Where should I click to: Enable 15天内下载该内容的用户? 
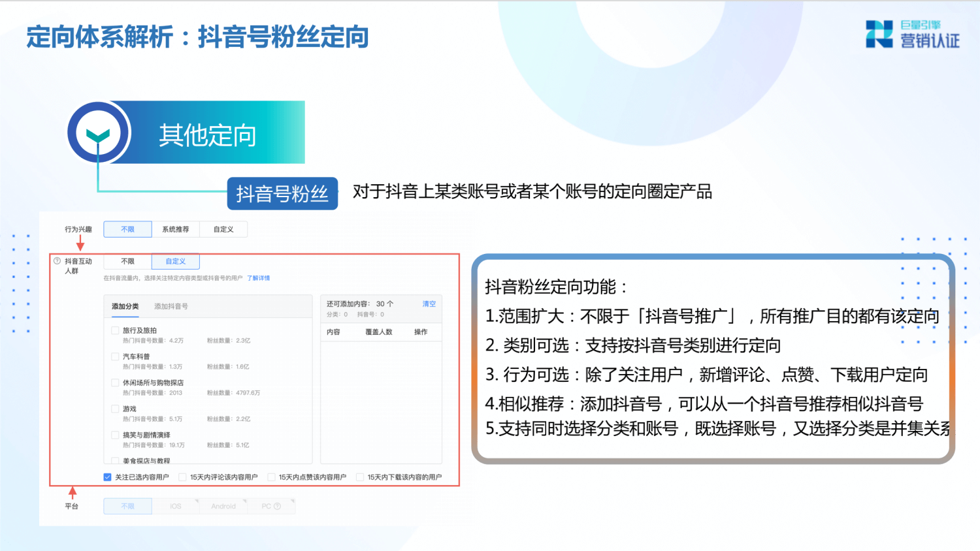coord(360,477)
